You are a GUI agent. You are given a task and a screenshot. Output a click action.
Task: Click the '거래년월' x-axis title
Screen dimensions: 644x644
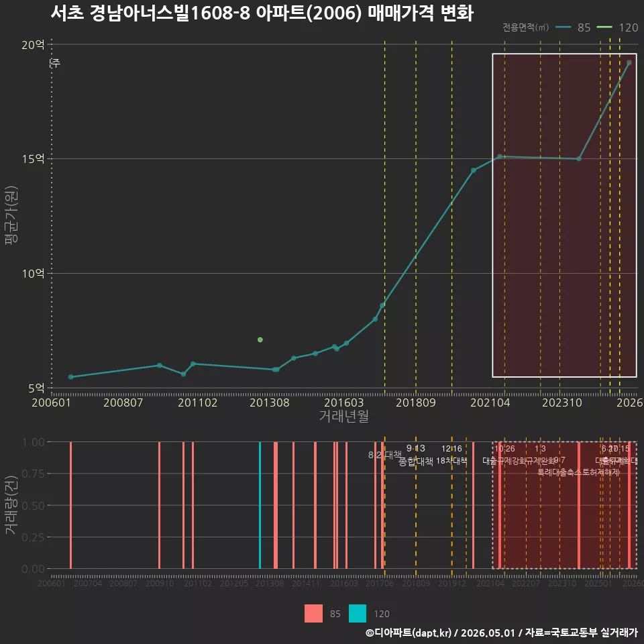tap(343, 416)
